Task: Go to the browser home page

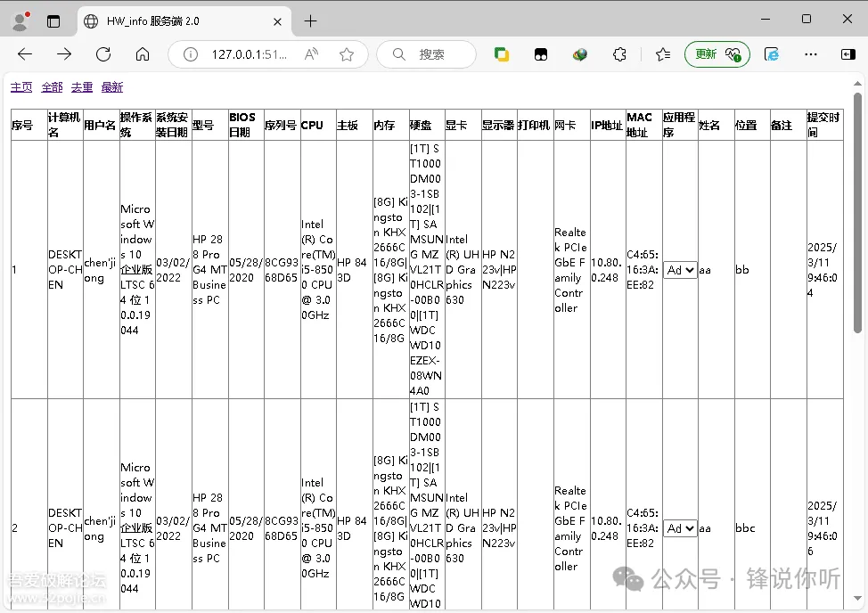Action: pyautogui.click(x=143, y=54)
